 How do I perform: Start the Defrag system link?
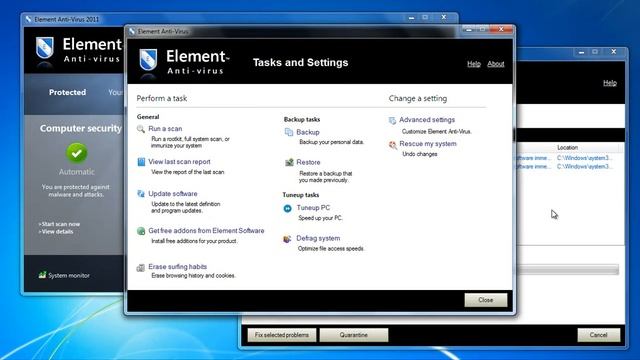tap(318, 238)
